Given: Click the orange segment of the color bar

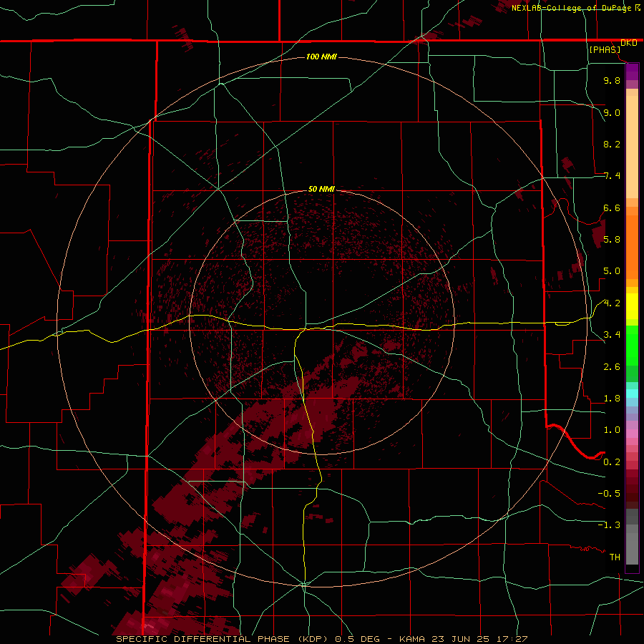Looking at the screenshot, I should click(632, 246).
